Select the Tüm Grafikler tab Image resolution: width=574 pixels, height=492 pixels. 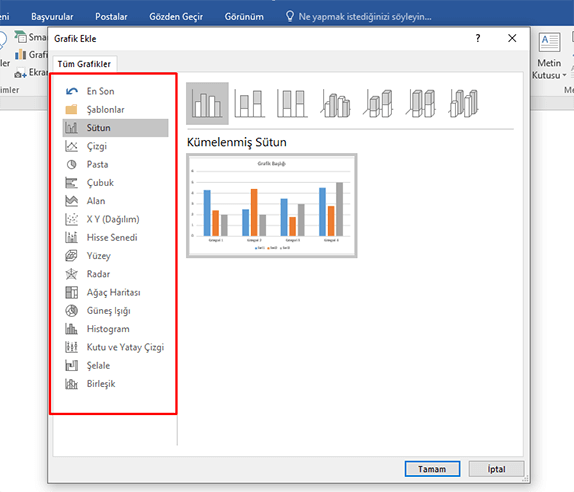[84, 64]
